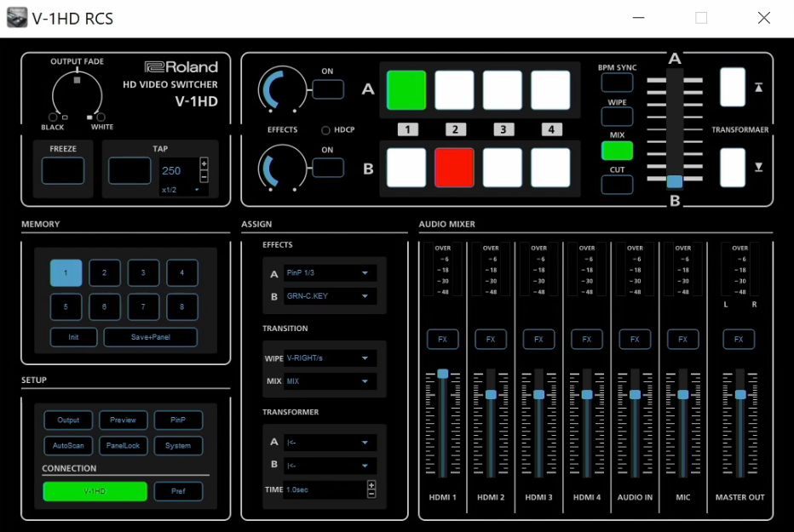
Task: Click the Save+Panel button
Action: tap(150, 337)
